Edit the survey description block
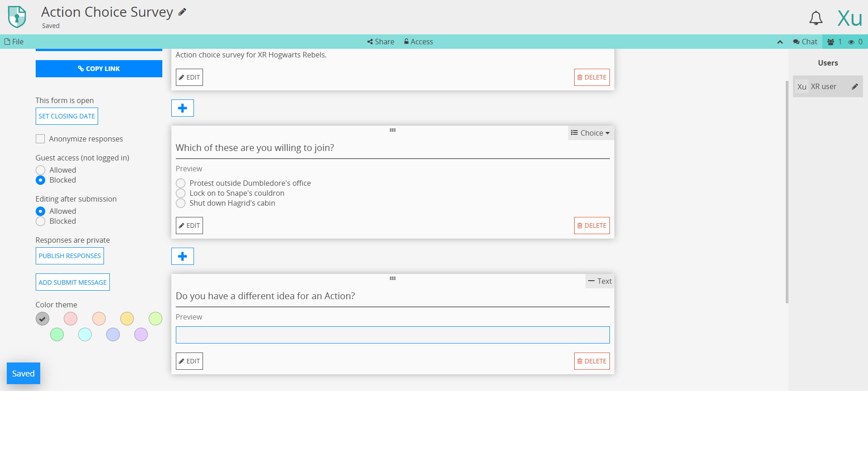The width and height of the screenshot is (868, 461). pyautogui.click(x=189, y=77)
